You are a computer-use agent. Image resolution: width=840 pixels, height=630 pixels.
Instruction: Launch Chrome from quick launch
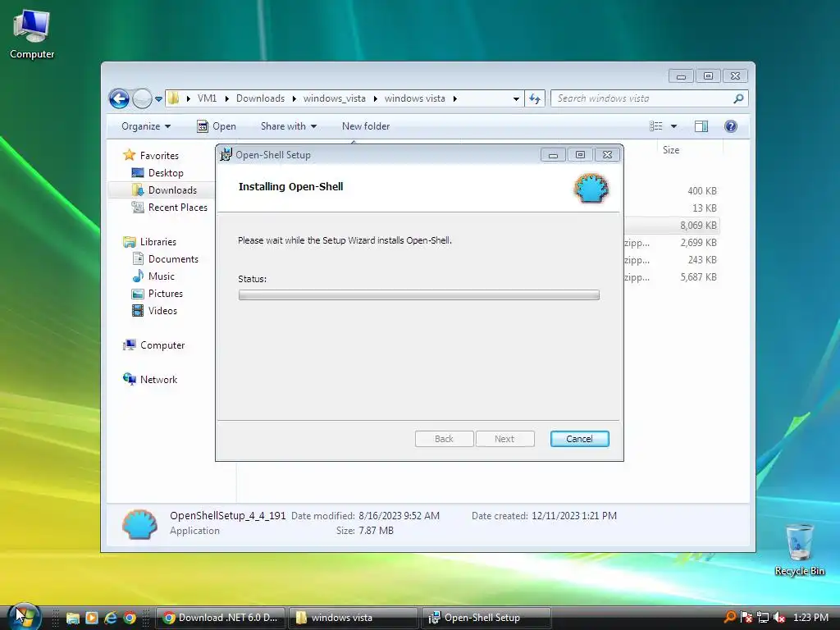pos(130,619)
